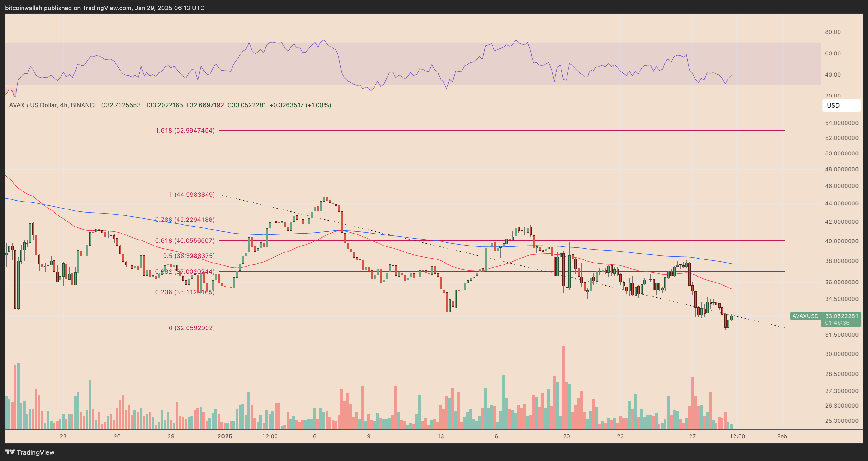Click the 40.0000000 price axis label
Viewport: 868px width, 461px height.
pos(841,241)
